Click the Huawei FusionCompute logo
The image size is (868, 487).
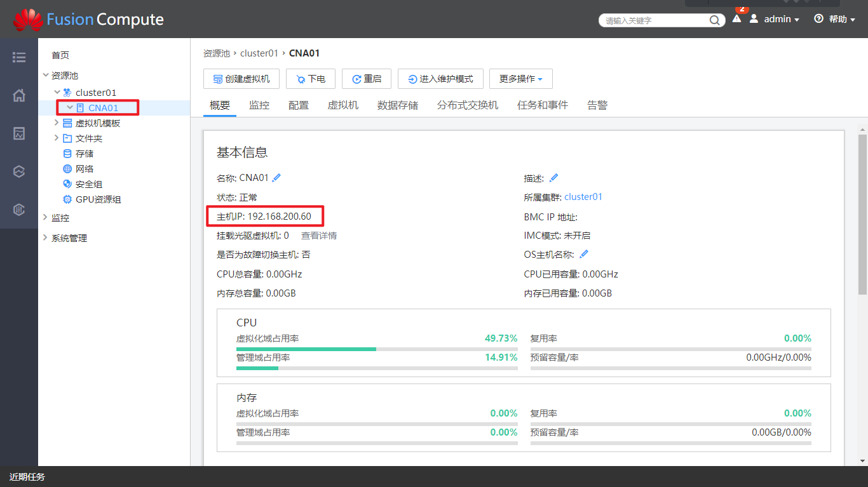(x=88, y=20)
